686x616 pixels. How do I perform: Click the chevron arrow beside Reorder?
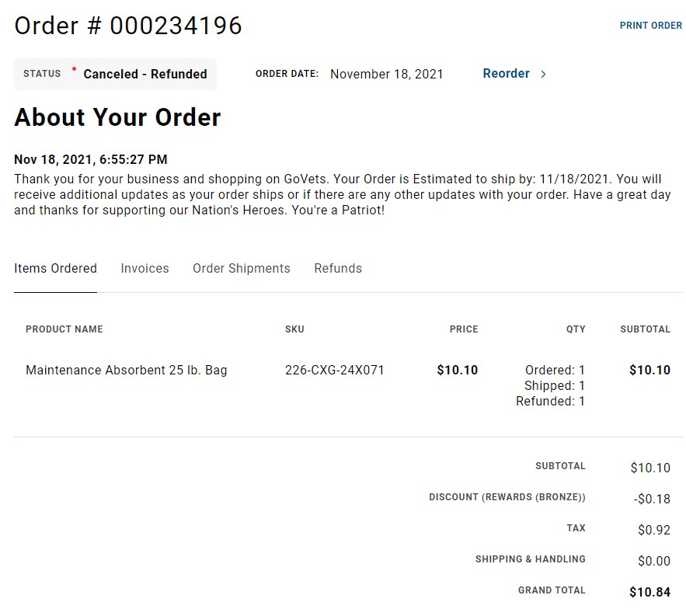(543, 74)
